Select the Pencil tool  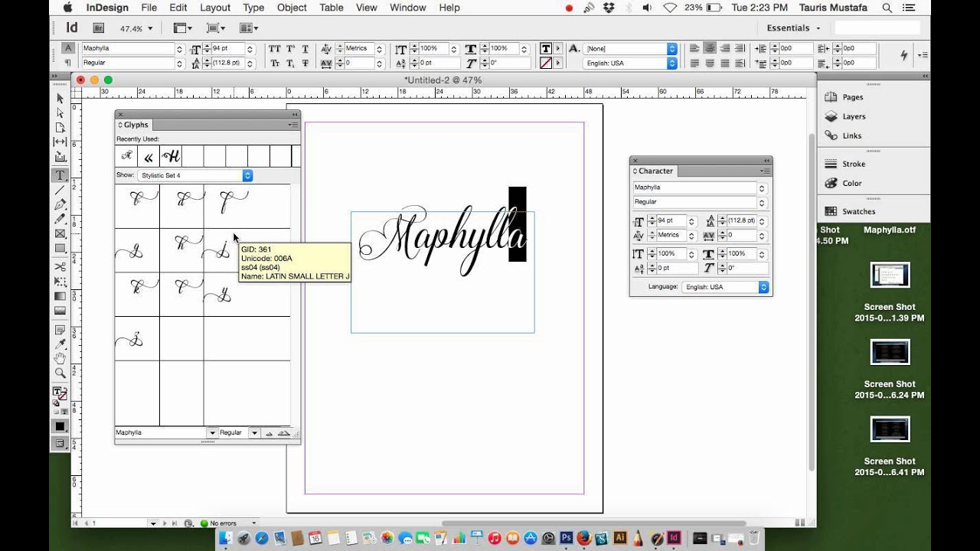point(60,219)
